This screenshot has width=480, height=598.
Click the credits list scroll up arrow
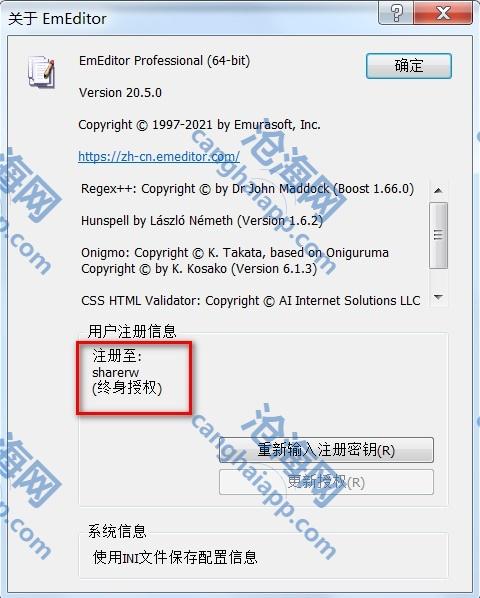click(x=438, y=190)
